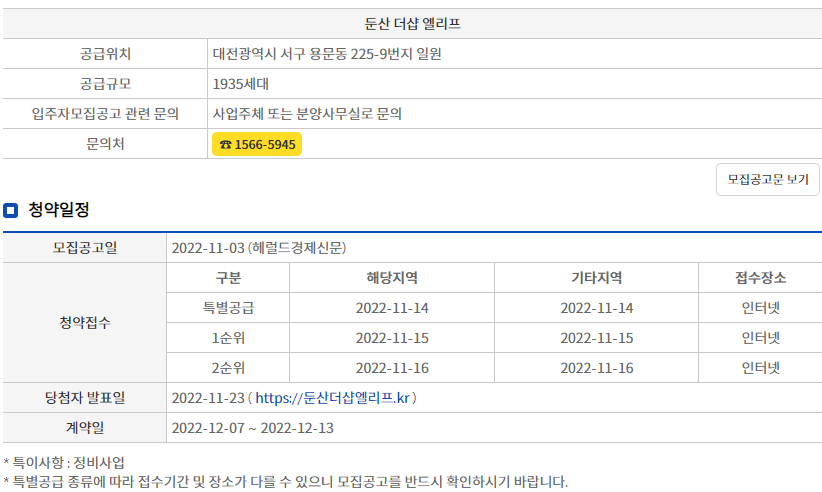Select the 특별공급 row cell
Image resolution: width=822 pixels, height=492 pixels.
pos(228,308)
